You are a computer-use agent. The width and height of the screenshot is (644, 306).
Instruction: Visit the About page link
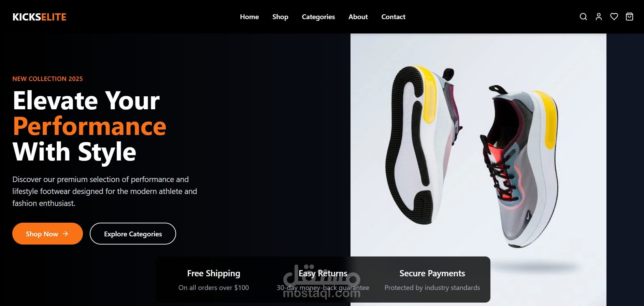coord(358,17)
